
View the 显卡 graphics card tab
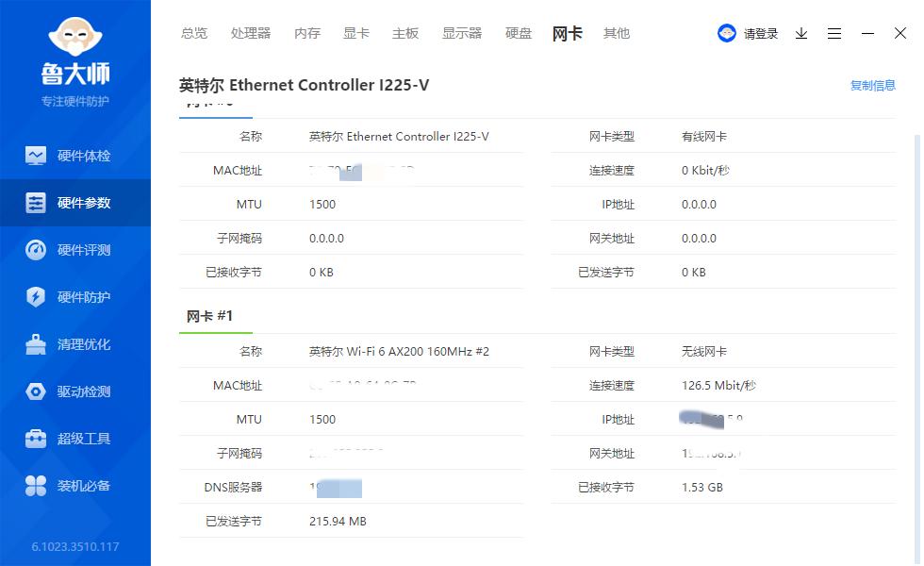click(x=355, y=33)
